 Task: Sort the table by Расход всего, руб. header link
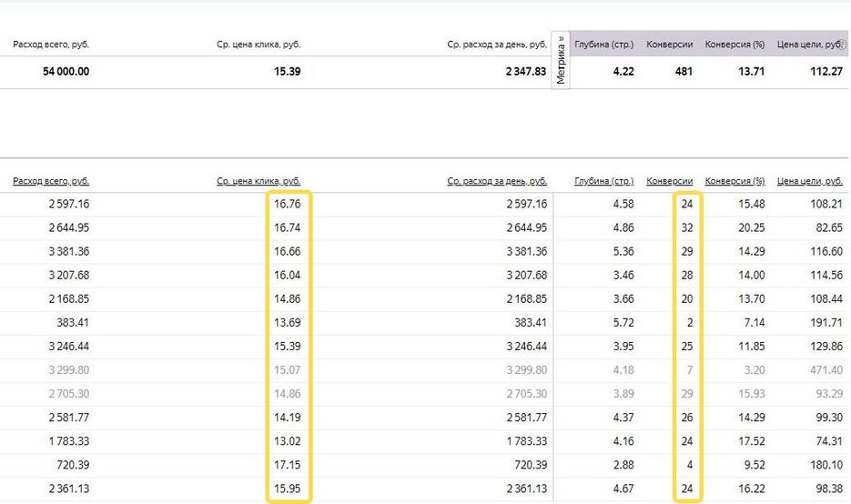(x=51, y=181)
